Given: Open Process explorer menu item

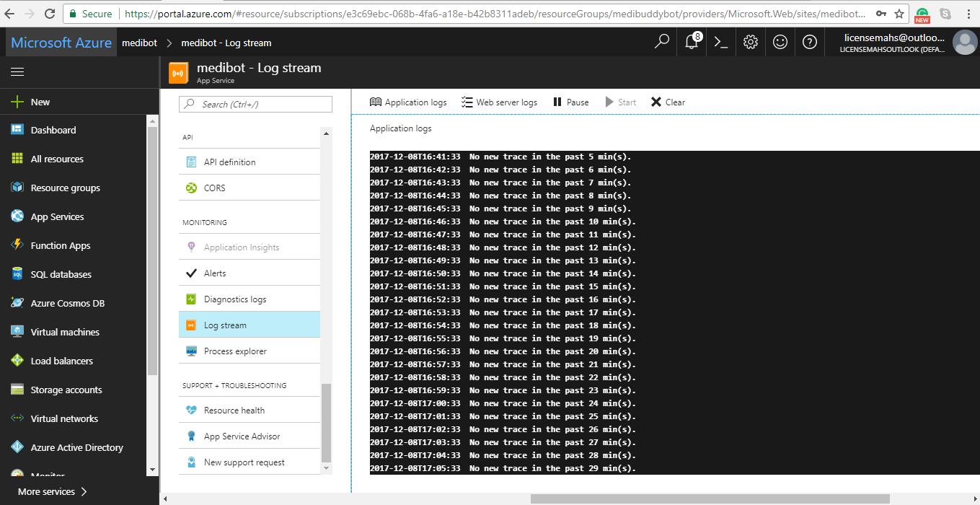Looking at the screenshot, I should [250, 351].
